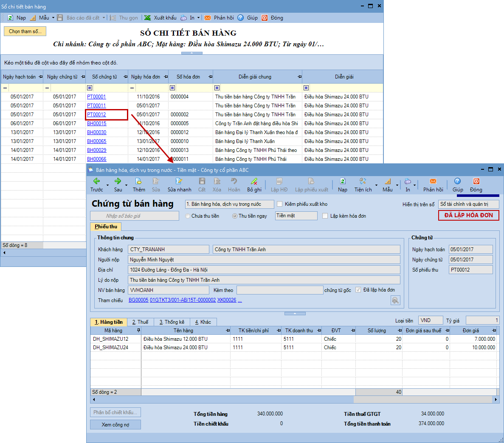The image size is (504, 443).
Task: Open voucher link BH00015
Action: click(96, 123)
